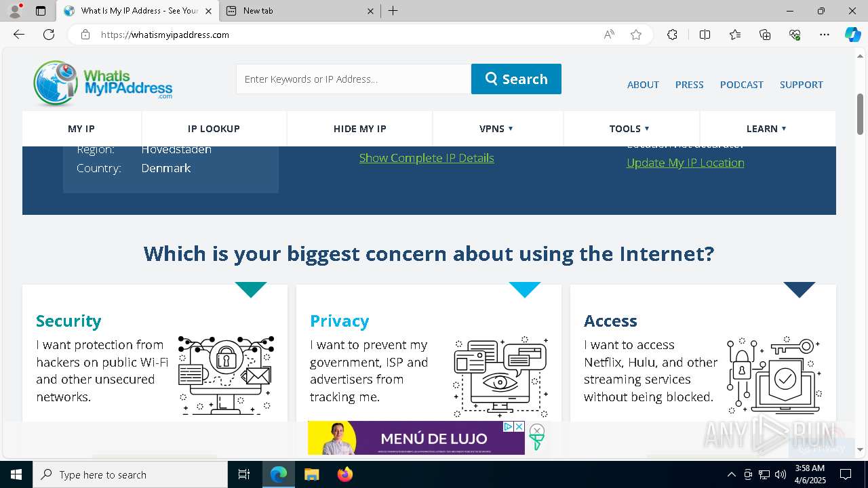Viewport: 868px width, 488px height.
Task: Click the clock showing 3:58 AM
Action: click(809, 468)
